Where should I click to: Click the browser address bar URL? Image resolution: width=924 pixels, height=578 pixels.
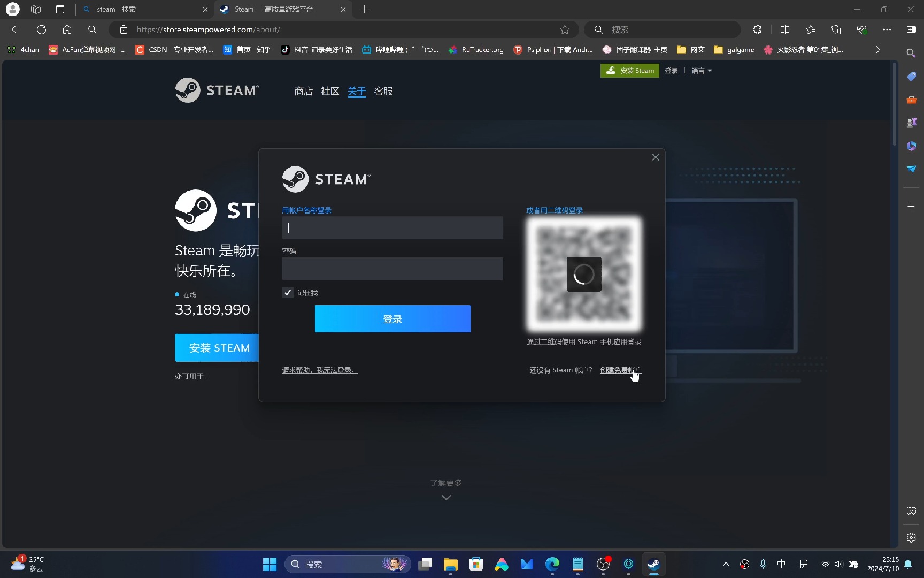coord(209,29)
